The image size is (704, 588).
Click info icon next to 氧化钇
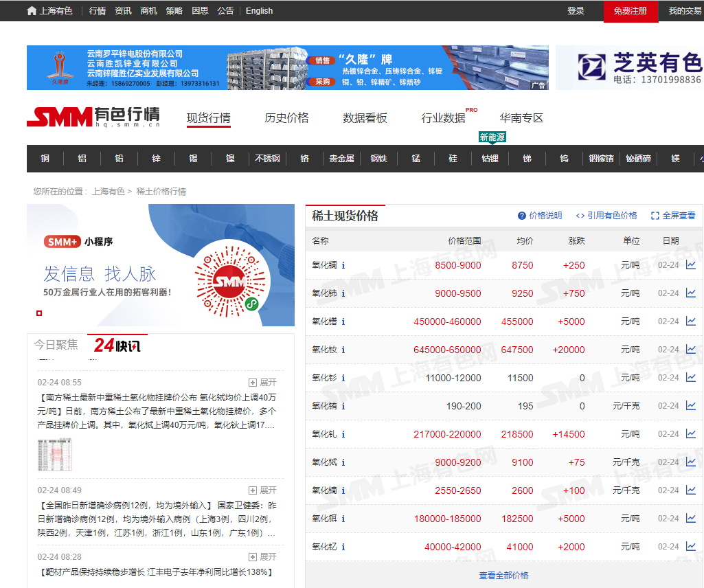pyautogui.click(x=343, y=547)
